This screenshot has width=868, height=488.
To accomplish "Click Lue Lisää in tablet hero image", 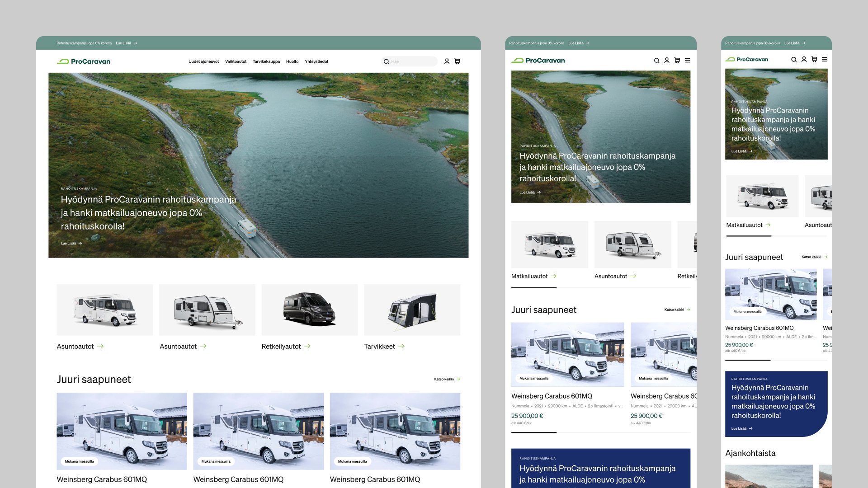I will (530, 192).
